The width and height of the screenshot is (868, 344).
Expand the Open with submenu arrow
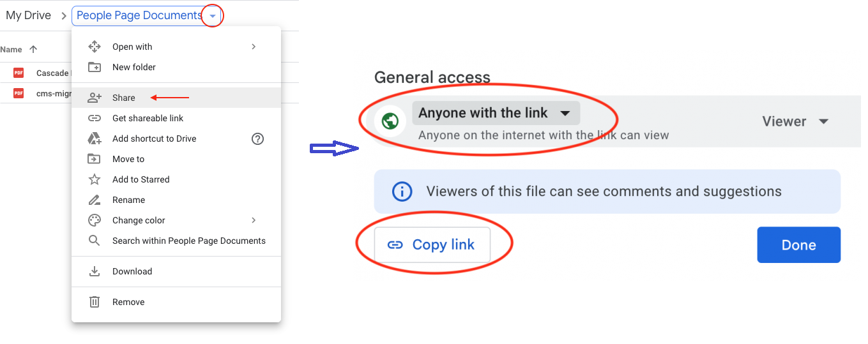254,47
